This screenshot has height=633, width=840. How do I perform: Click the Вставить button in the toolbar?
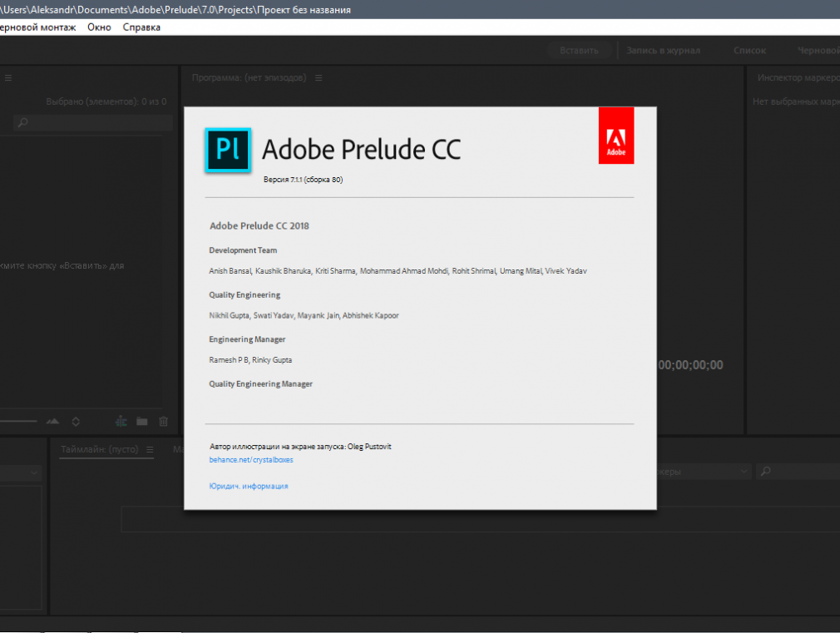click(579, 51)
